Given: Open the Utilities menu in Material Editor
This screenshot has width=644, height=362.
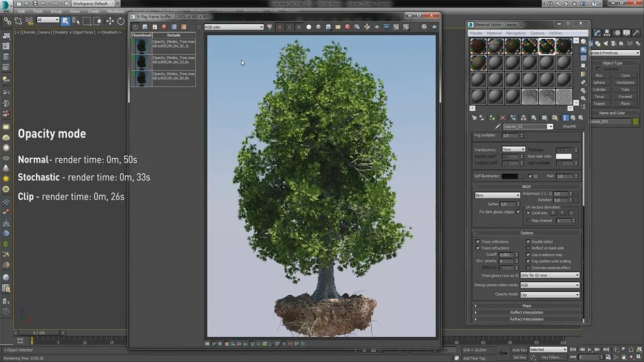Looking at the screenshot, I should tap(555, 33).
